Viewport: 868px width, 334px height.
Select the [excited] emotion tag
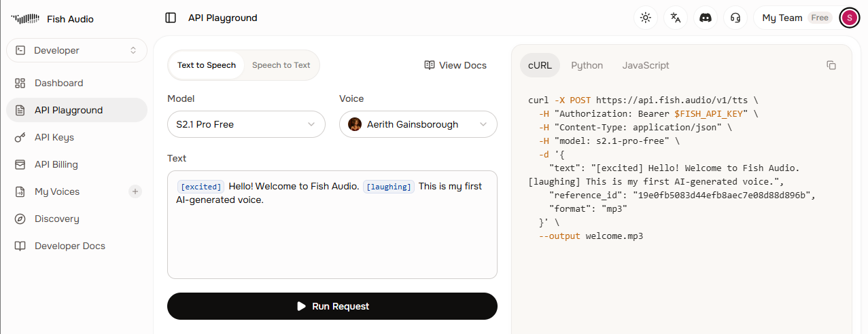click(x=201, y=187)
